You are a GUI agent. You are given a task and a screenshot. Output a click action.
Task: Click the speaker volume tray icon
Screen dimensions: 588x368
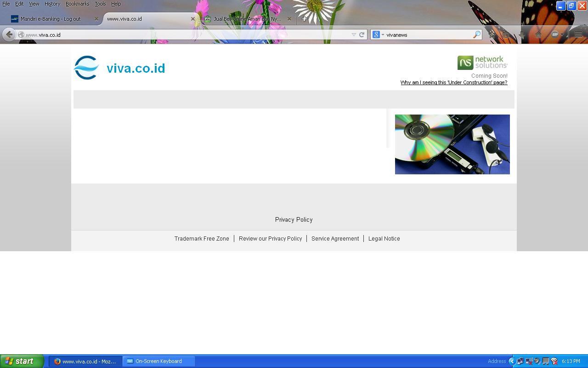click(x=537, y=361)
